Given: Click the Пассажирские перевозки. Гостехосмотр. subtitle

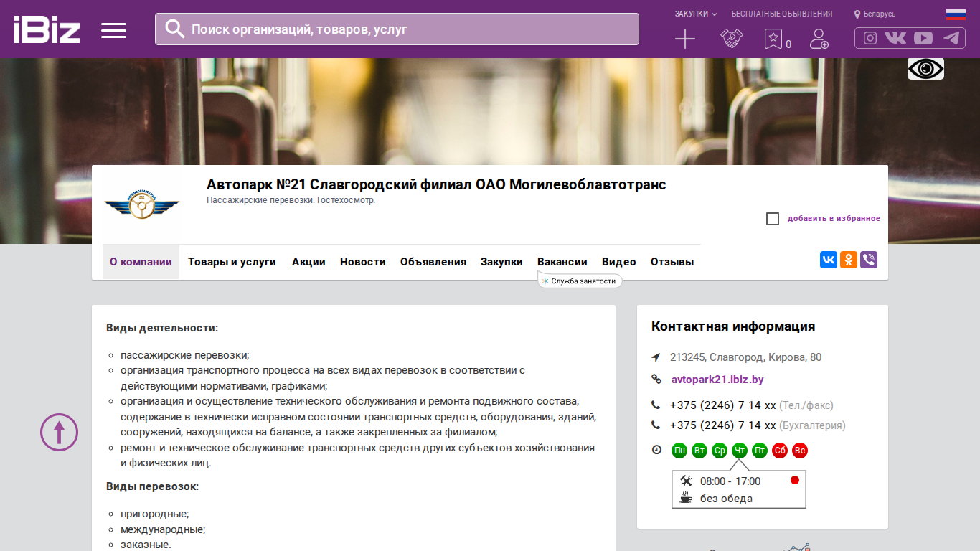Looking at the screenshot, I should click(x=291, y=200).
